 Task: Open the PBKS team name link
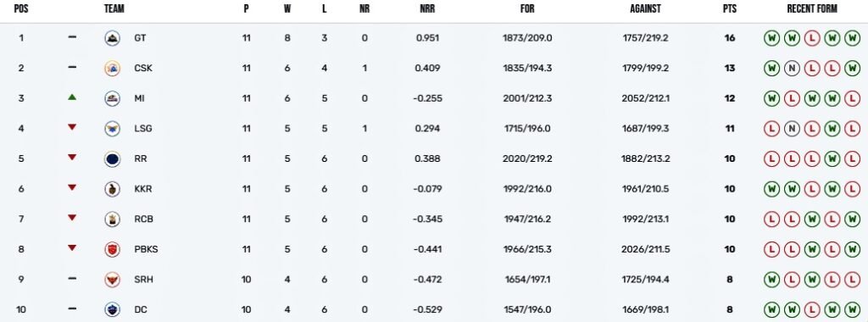tap(146, 249)
